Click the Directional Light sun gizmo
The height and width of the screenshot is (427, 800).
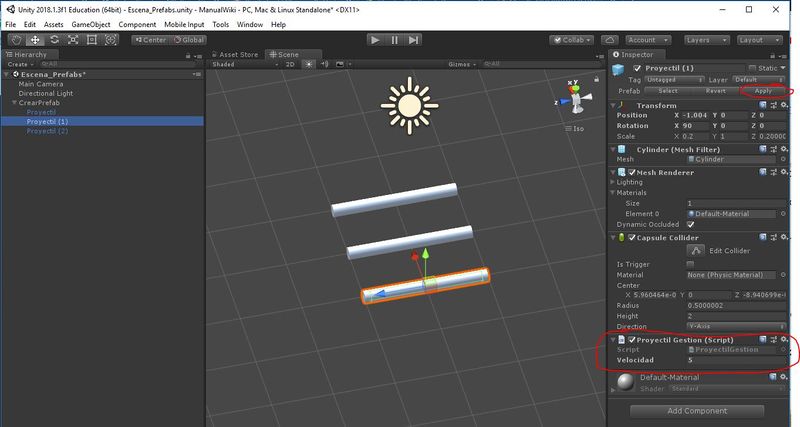[x=409, y=106]
